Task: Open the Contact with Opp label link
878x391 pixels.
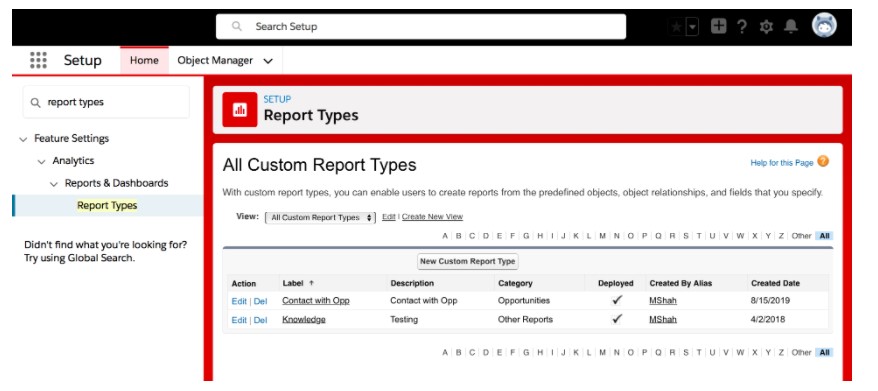Action: coord(316,300)
